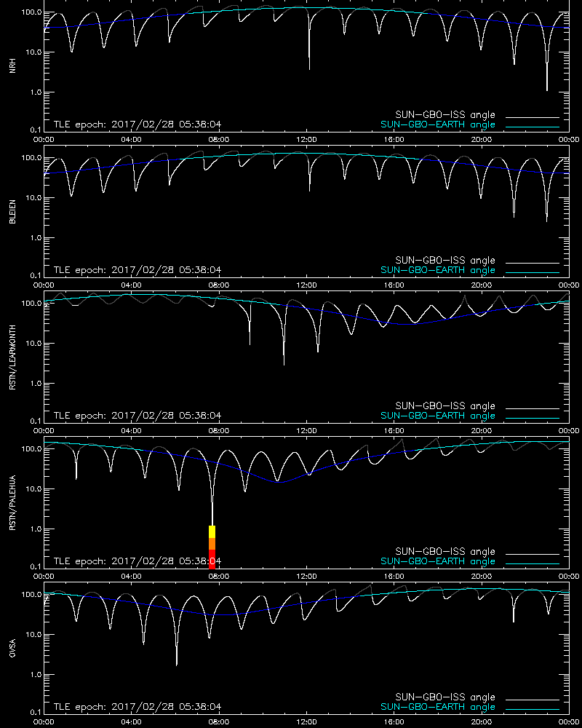Click the 100.0 y-axis label of RSTN/LEARMONTH plot
Viewport: 582px width, 728px height.
[31, 303]
